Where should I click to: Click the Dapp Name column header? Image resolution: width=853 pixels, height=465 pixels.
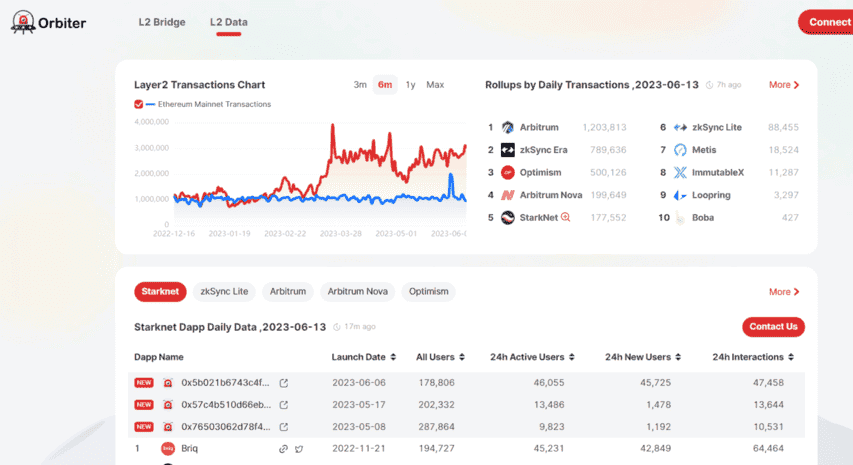tap(158, 357)
